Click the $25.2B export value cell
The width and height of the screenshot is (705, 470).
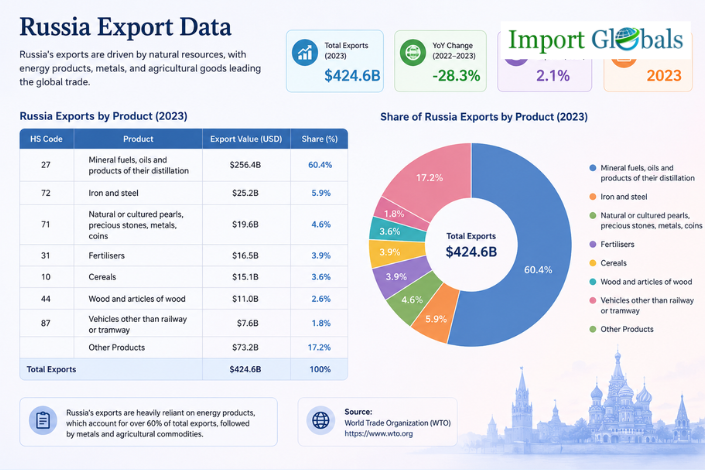245,193
